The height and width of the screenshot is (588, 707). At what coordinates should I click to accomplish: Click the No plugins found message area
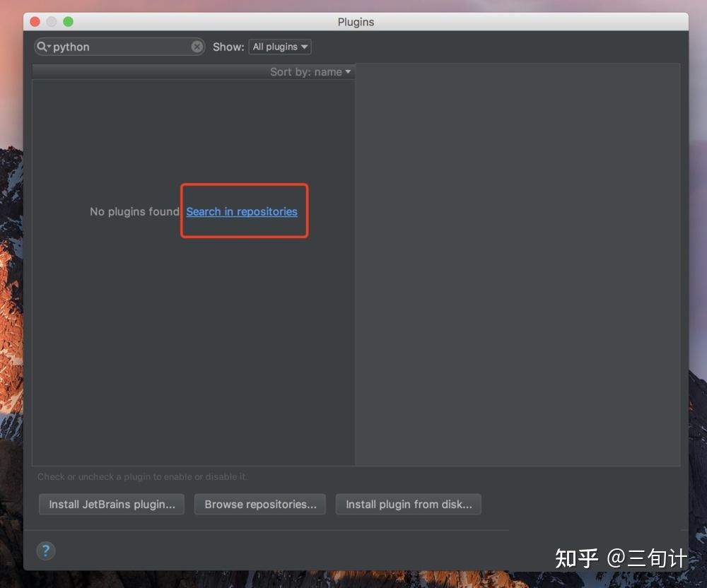click(134, 211)
